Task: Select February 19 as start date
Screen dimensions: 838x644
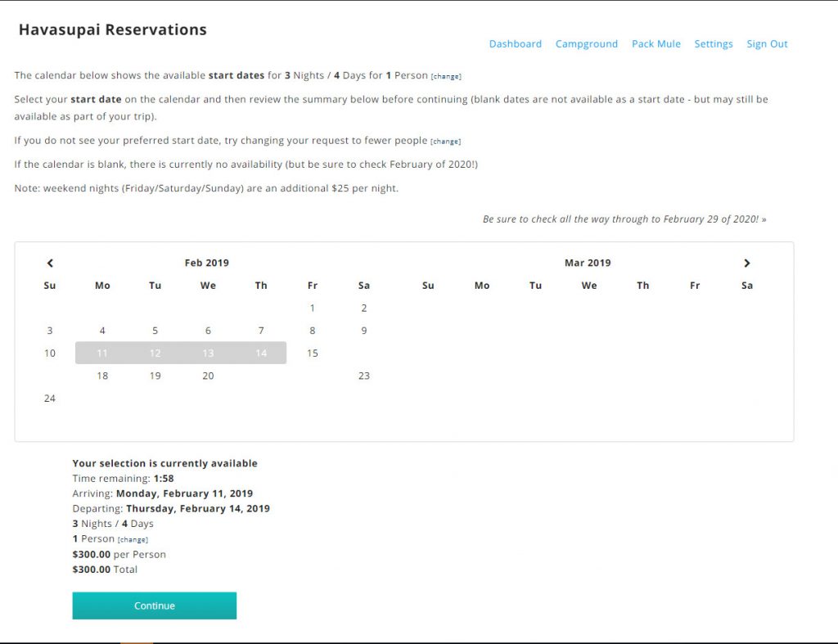Action: pyautogui.click(x=155, y=376)
